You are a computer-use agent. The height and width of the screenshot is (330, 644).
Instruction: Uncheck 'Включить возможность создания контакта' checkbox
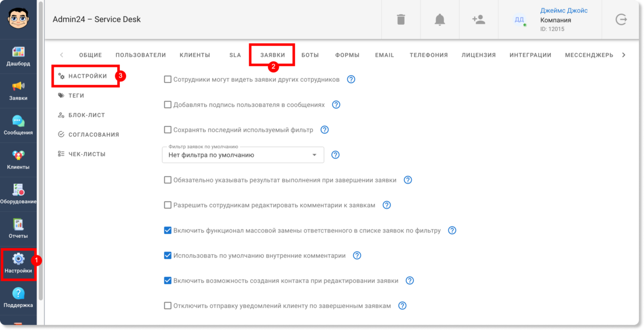point(168,281)
